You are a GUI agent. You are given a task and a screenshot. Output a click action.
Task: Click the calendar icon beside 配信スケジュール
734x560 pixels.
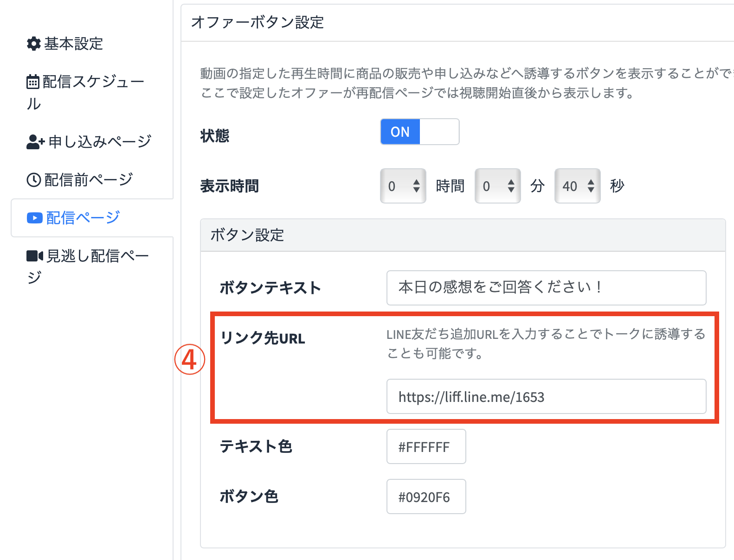pyautogui.click(x=33, y=82)
